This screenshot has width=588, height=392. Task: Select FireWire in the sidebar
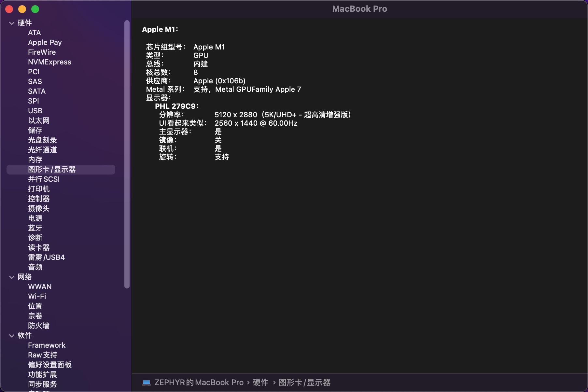(x=42, y=52)
